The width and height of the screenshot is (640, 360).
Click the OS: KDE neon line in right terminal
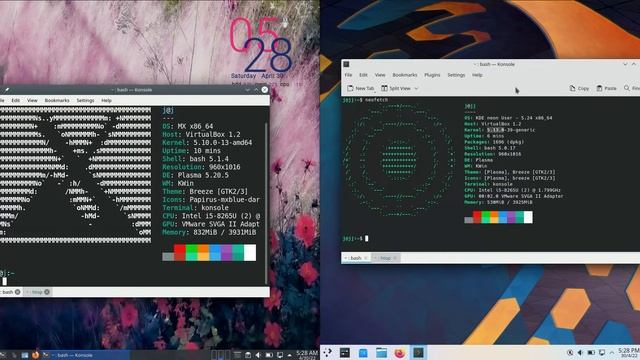[508, 118]
